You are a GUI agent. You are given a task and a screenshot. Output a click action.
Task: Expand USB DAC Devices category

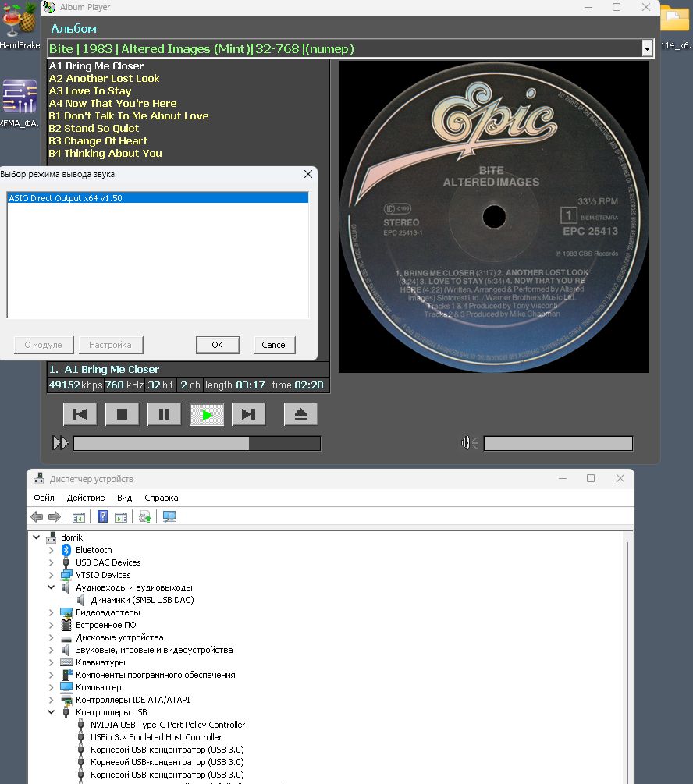(x=51, y=562)
